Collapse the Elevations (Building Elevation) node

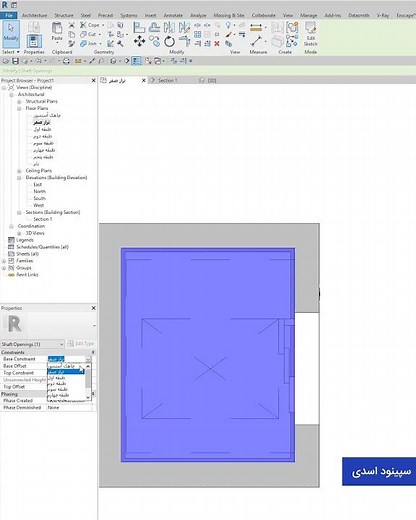click(19, 178)
